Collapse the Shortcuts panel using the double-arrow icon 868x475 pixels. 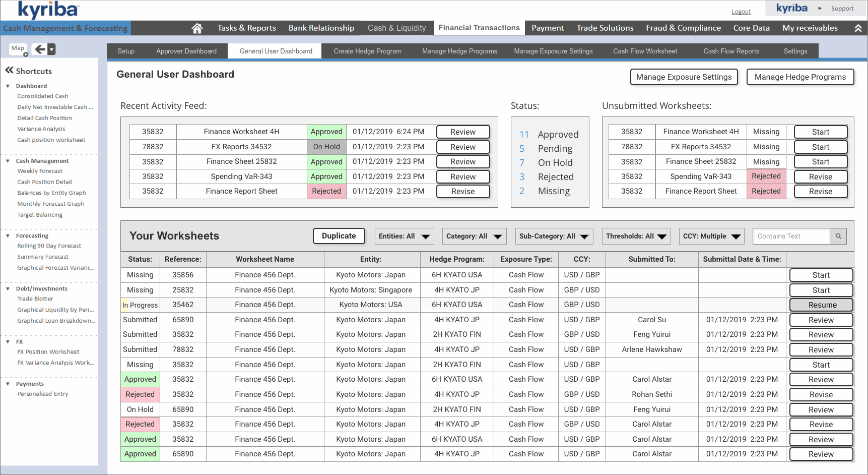pos(9,71)
